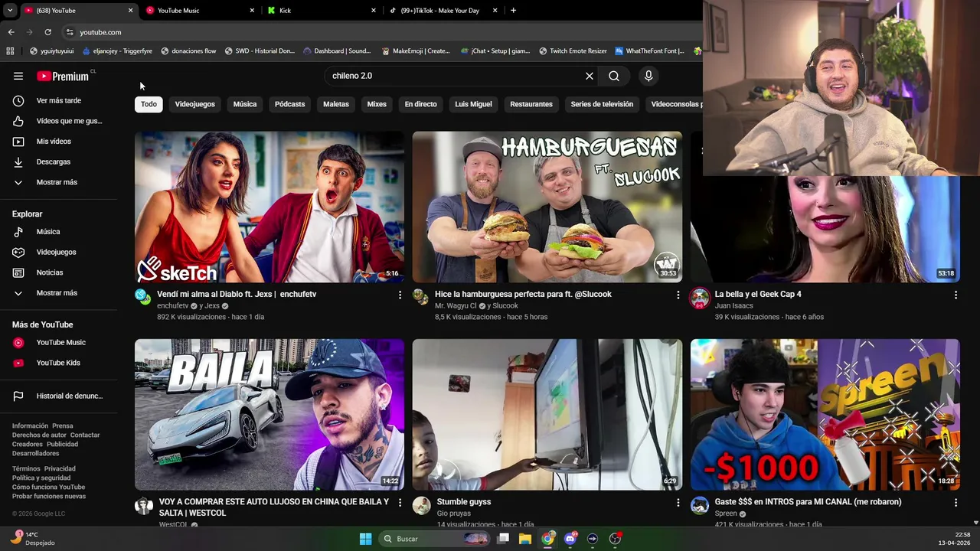Click the Spreen channel avatar
Image resolution: width=980 pixels, height=551 pixels.
[700, 505]
